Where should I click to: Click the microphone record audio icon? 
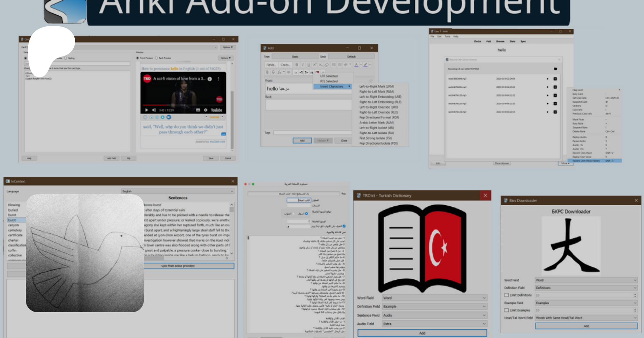273,72
